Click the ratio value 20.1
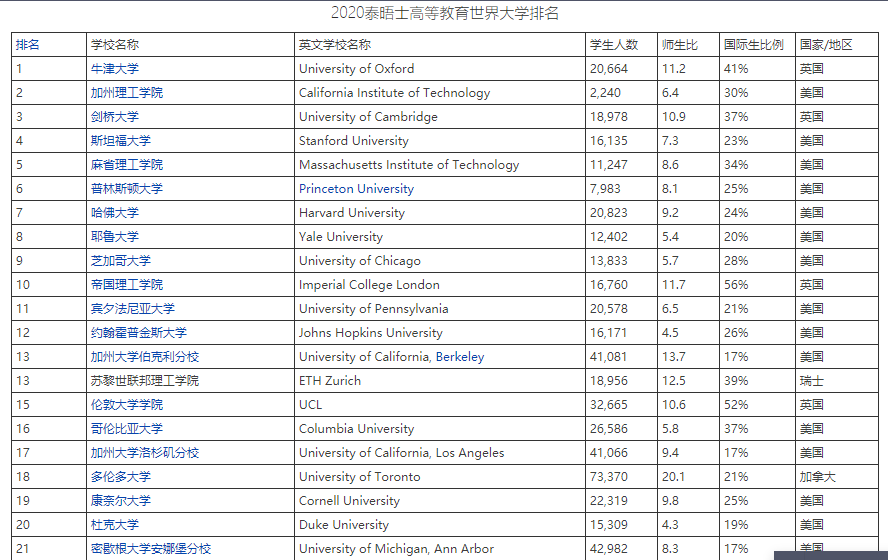 click(x=673, y=477)
